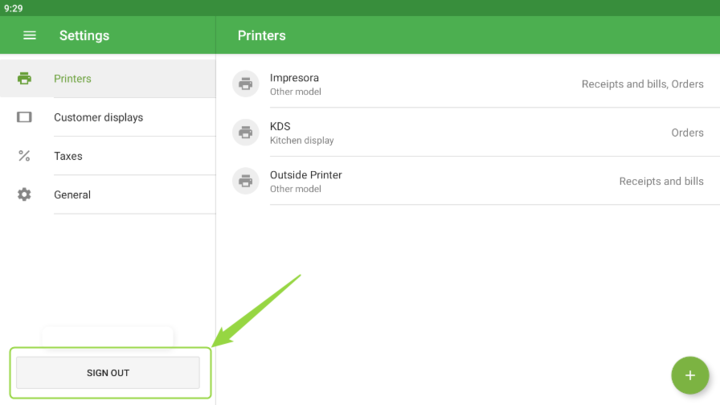Click the Taxes percent icon
The height and width of the screenshot is (405, 720).
[x=25, y=156]
